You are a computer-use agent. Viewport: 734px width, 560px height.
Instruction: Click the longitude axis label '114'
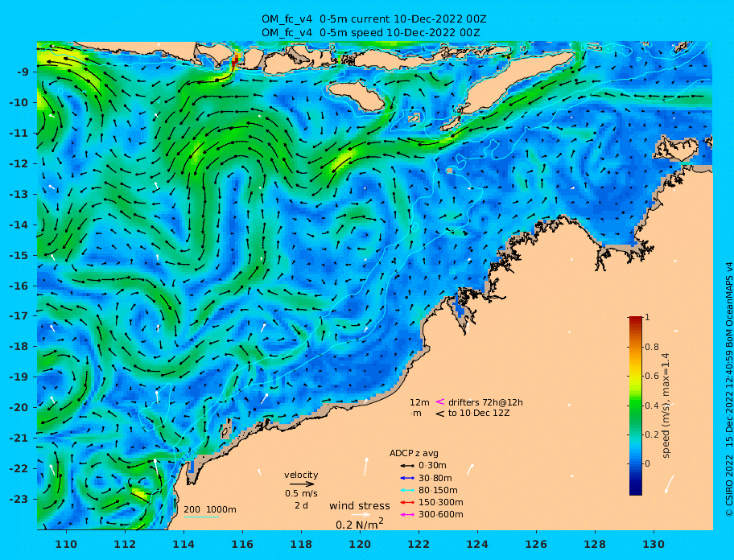click(183, 544)
